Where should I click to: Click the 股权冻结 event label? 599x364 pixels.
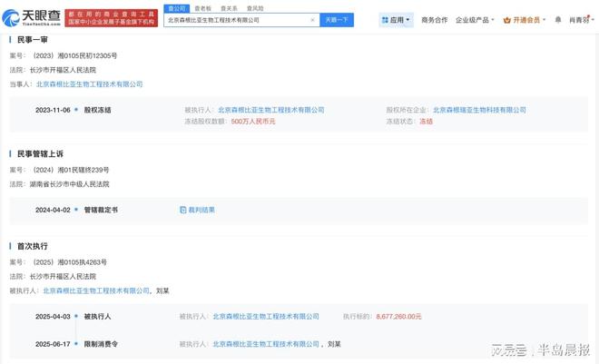coord(97,110)
